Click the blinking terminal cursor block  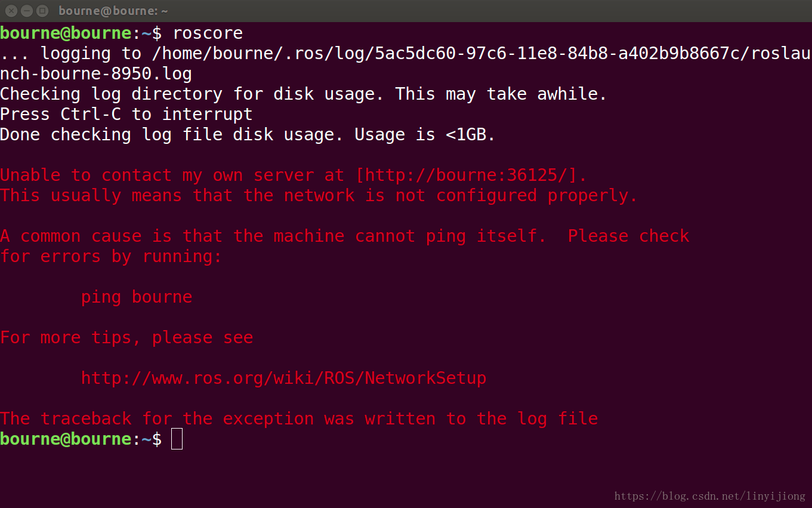coord(176,439)
